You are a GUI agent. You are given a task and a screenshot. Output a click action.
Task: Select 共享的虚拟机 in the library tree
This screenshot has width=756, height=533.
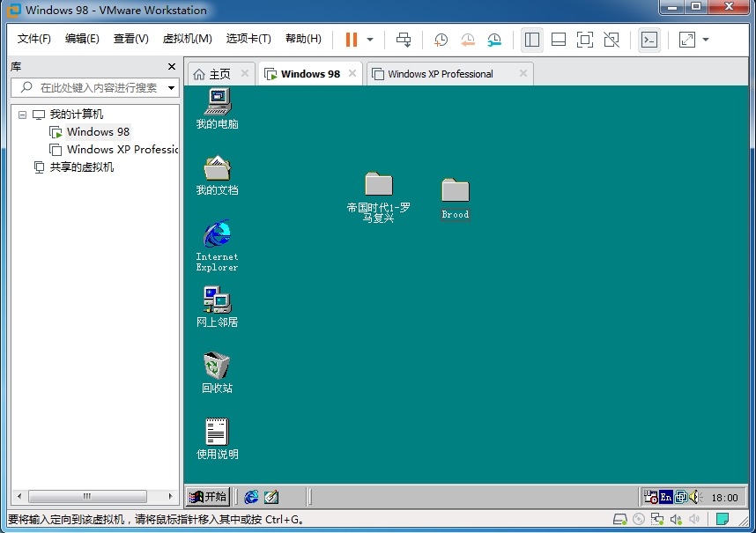coord(81,167)
